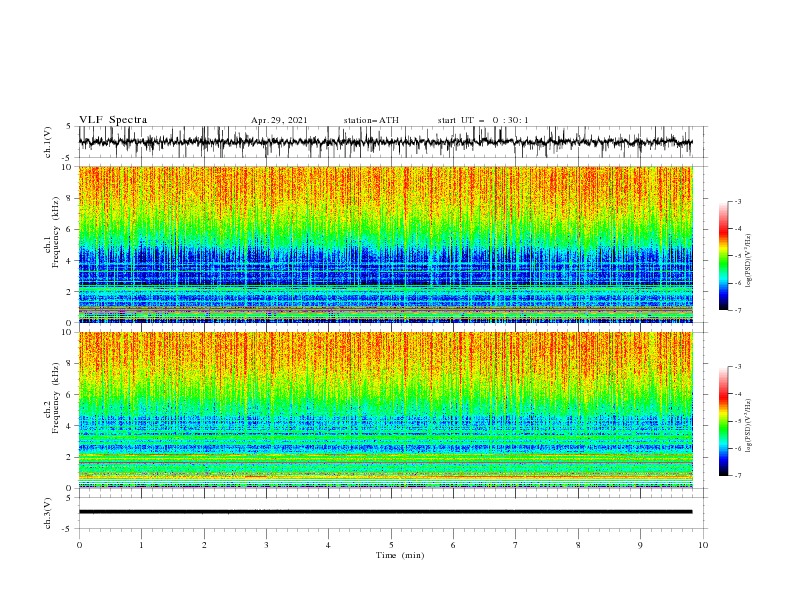Click the ch.1 spectrogram plot area

(x=385, y=244)
